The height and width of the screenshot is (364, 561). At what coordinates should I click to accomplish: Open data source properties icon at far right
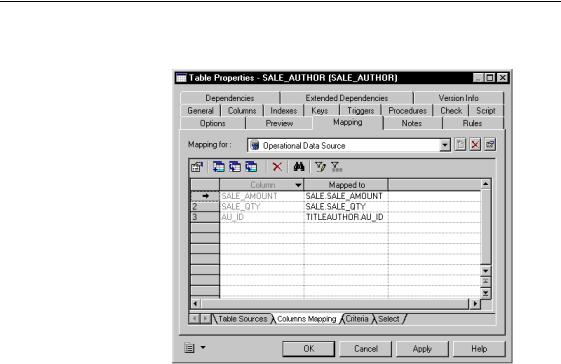click(490, 145)
